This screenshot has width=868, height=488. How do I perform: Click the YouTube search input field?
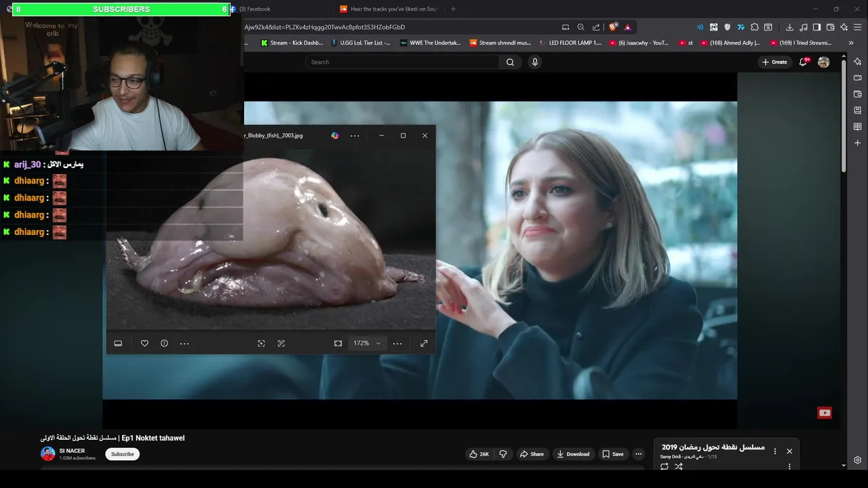click(403, 62)
